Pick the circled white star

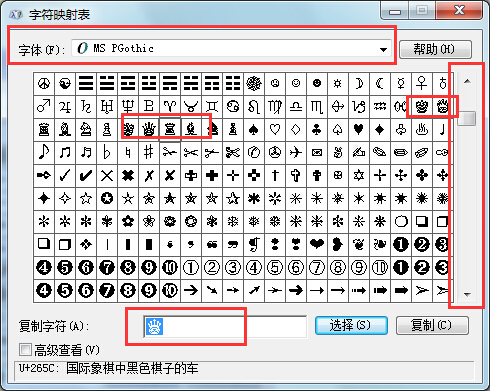coord(107,199)
